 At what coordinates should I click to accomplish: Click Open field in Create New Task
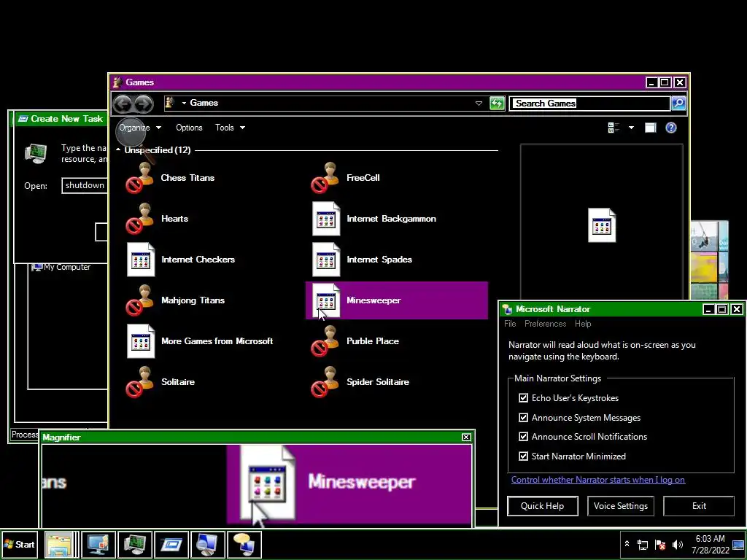[x=85, y=186]
